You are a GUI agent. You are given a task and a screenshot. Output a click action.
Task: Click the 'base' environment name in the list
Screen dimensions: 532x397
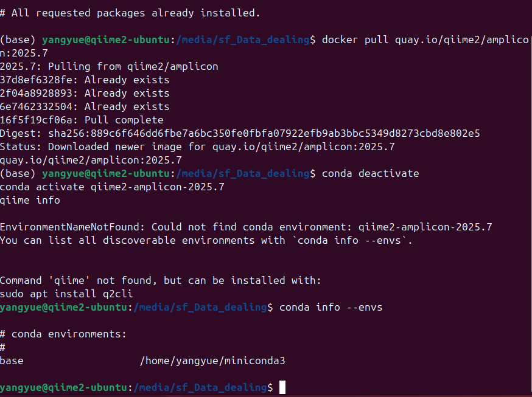[x=12, y=361]
